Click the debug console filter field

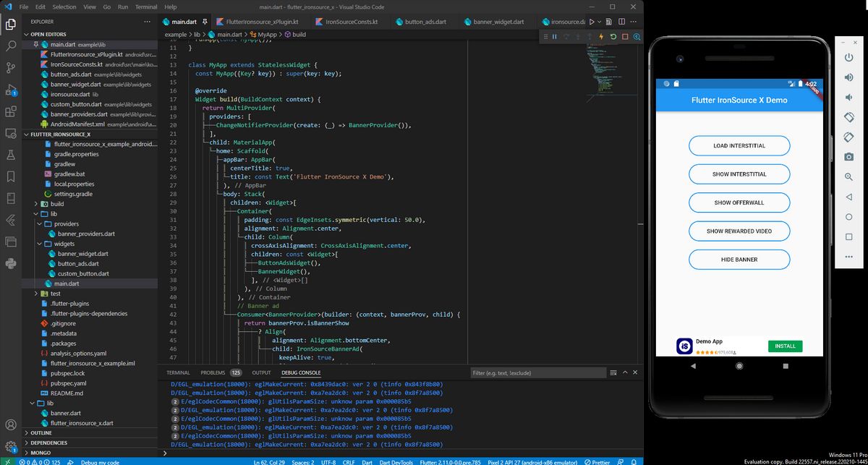pyautogui.click(x=538, y=372)
